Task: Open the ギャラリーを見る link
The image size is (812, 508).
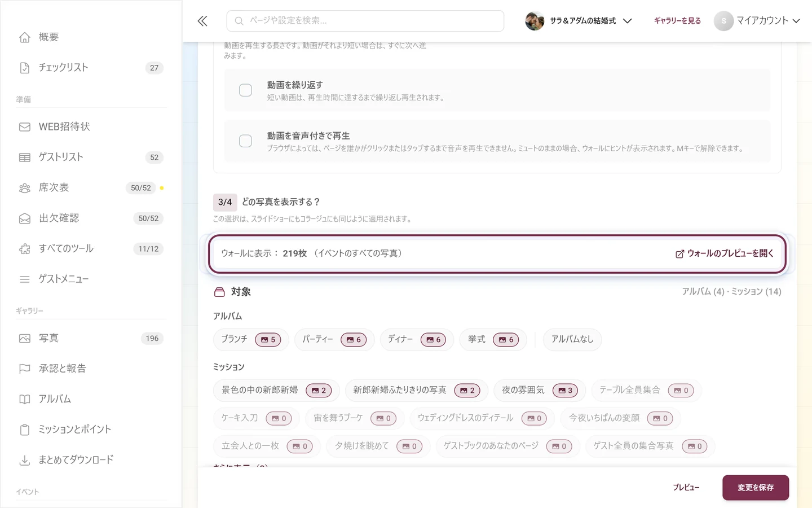Action: [677, 21]
